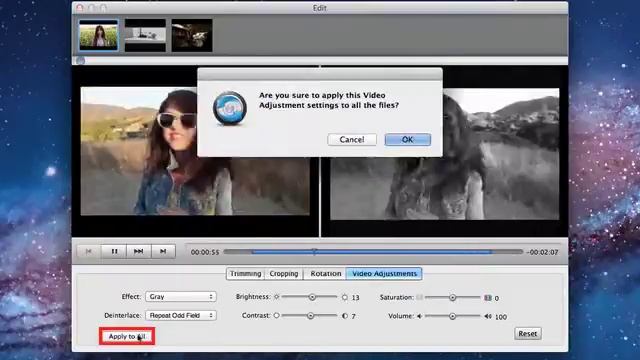Click the volume value 100

click(x=501, y=317)
